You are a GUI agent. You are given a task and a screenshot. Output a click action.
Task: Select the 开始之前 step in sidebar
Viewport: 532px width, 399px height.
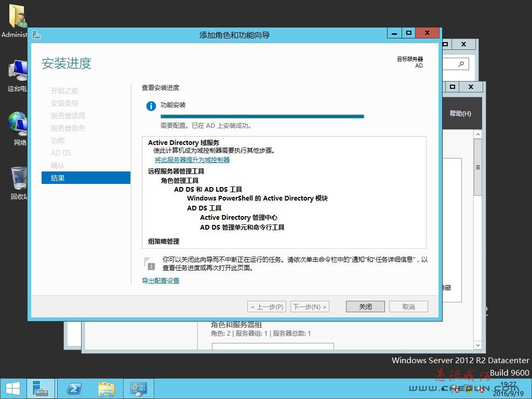point(64,90)
